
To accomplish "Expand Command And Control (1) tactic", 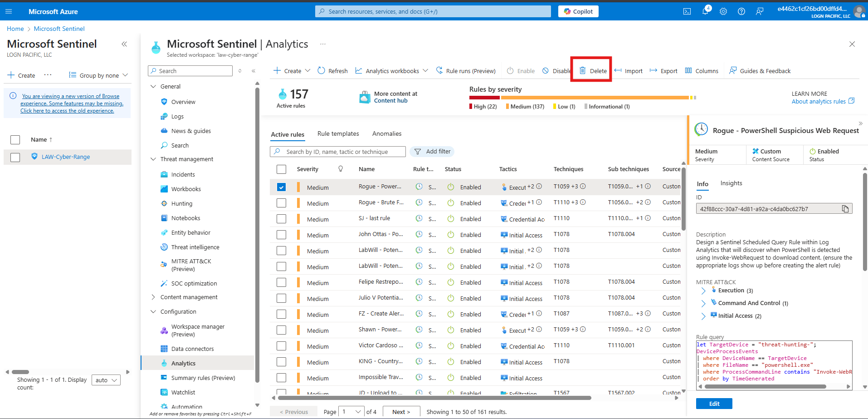I will coord(703,303).
